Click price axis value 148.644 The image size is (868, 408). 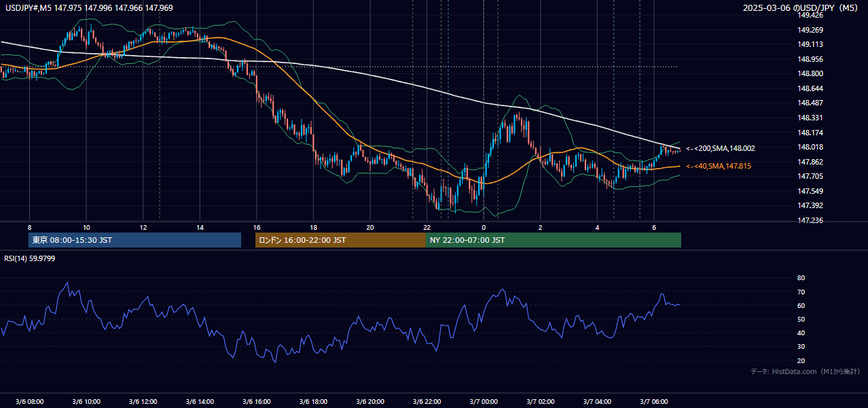coord(811,88)
